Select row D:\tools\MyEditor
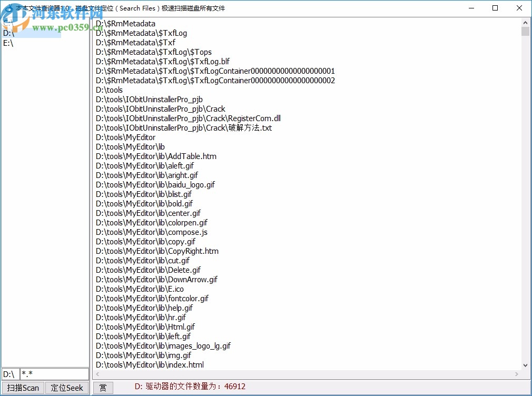The image size is (532, 396). [125, 137]
